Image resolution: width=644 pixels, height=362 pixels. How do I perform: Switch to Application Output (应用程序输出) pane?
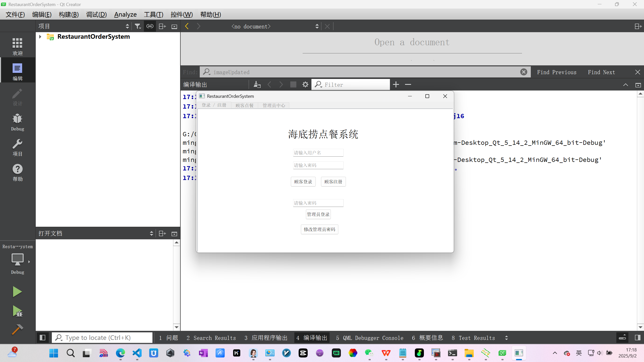266,338
